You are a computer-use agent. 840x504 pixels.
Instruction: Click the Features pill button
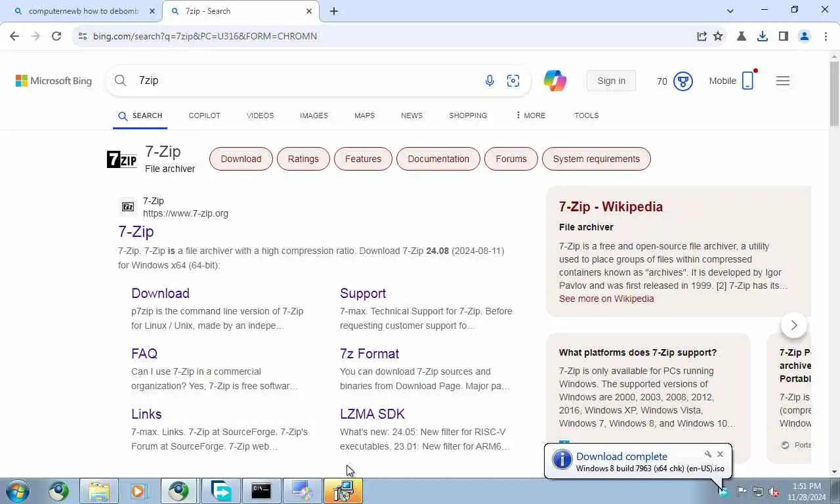363,159
